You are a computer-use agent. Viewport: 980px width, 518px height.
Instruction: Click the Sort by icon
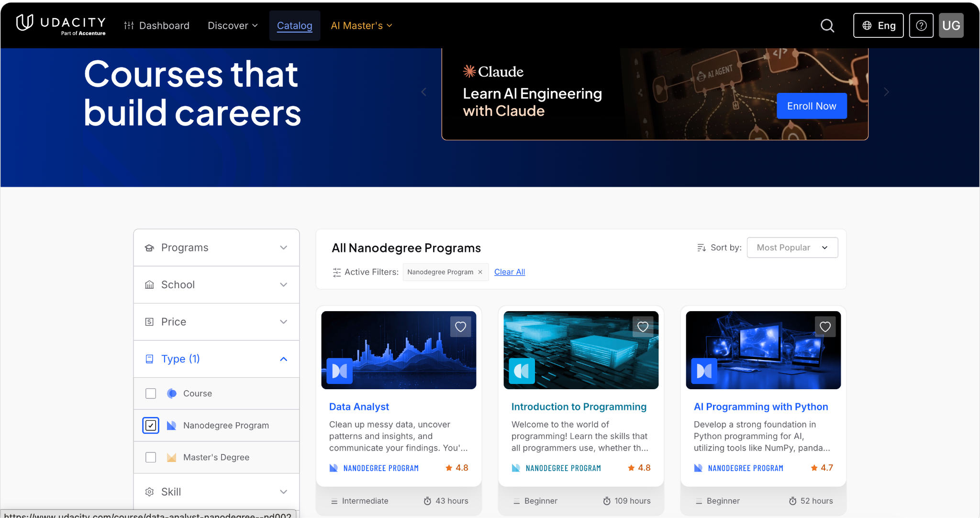click(702, 248)
